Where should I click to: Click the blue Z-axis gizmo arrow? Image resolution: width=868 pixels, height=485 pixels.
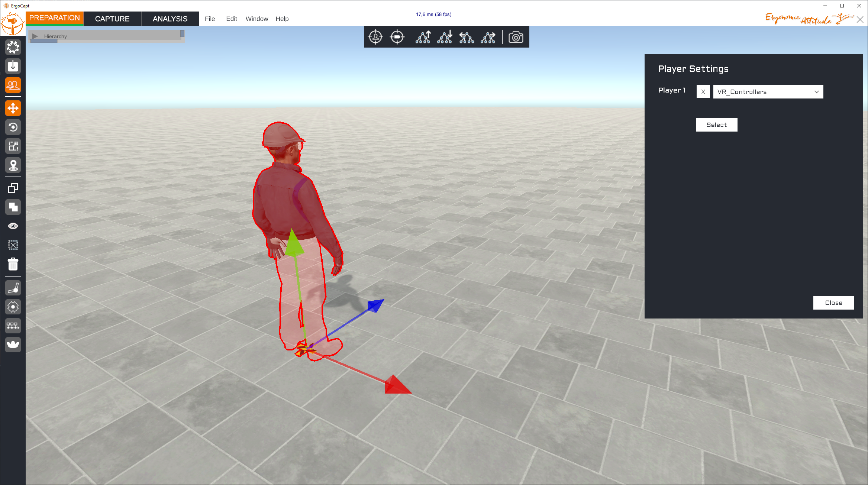[x=375, y=305]
